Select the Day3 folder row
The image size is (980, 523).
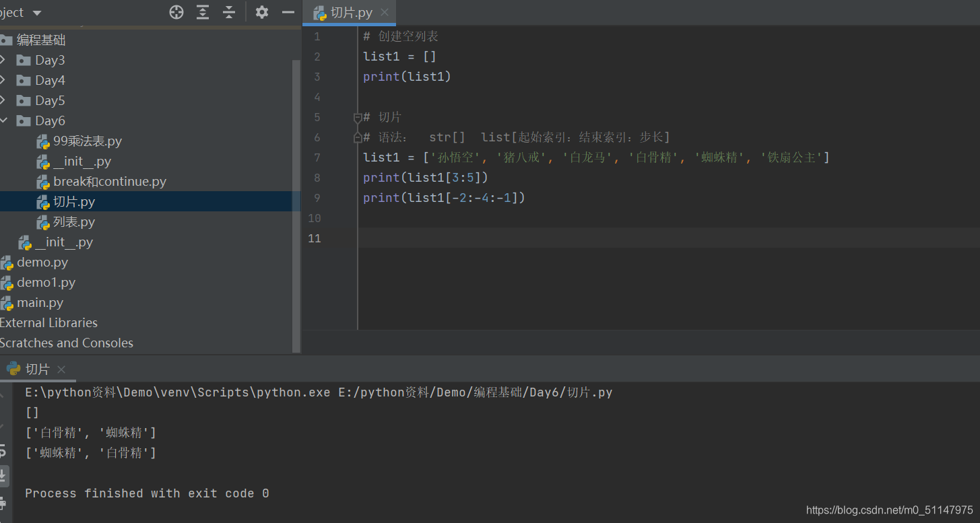(x=147, y=60)
